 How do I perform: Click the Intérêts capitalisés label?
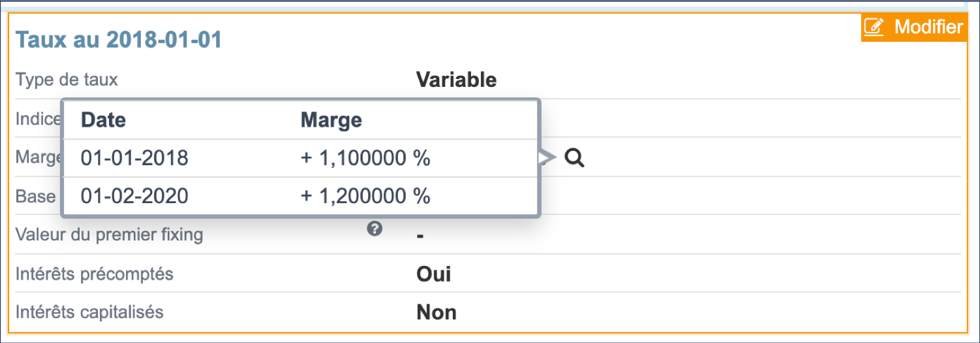click(x=89, y=312)
